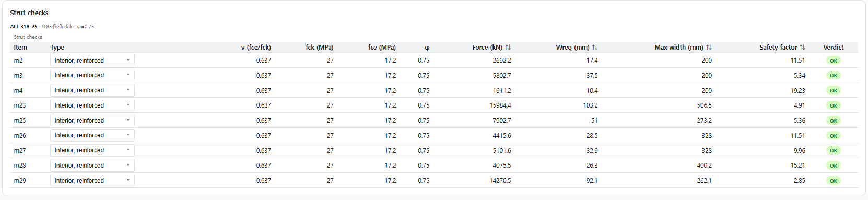The height and width of the screenshot is (200, 868).
Task: Click max width value 273.2
Action: [705, 121]
